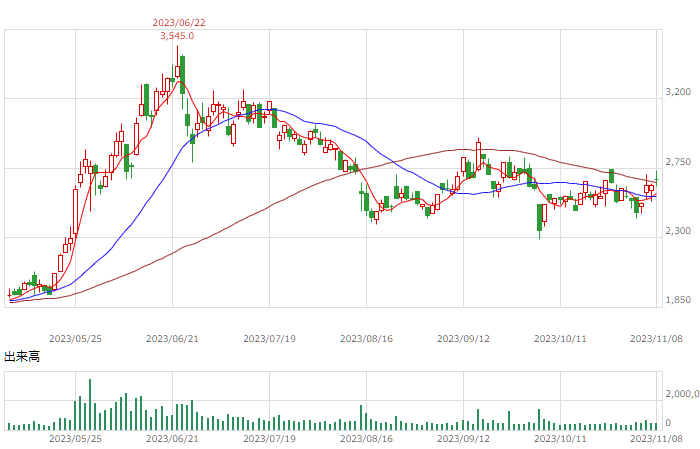Click the lowest green candlestick in early October
Image resolution: width=700 pixels, height=449 pixels.
pyautogui.click(x=540, y=218)
